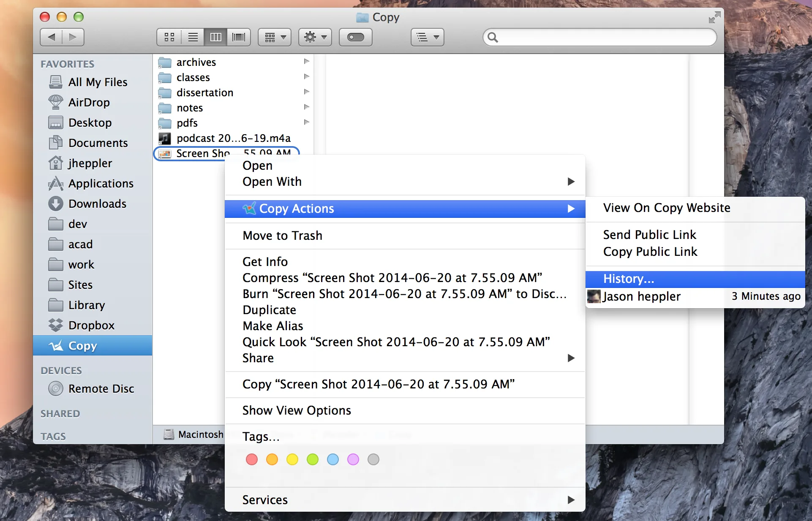The height and width of the screenshot is (521, 812).
Task: Go back with the left arrow button
Action: [51, 37]
